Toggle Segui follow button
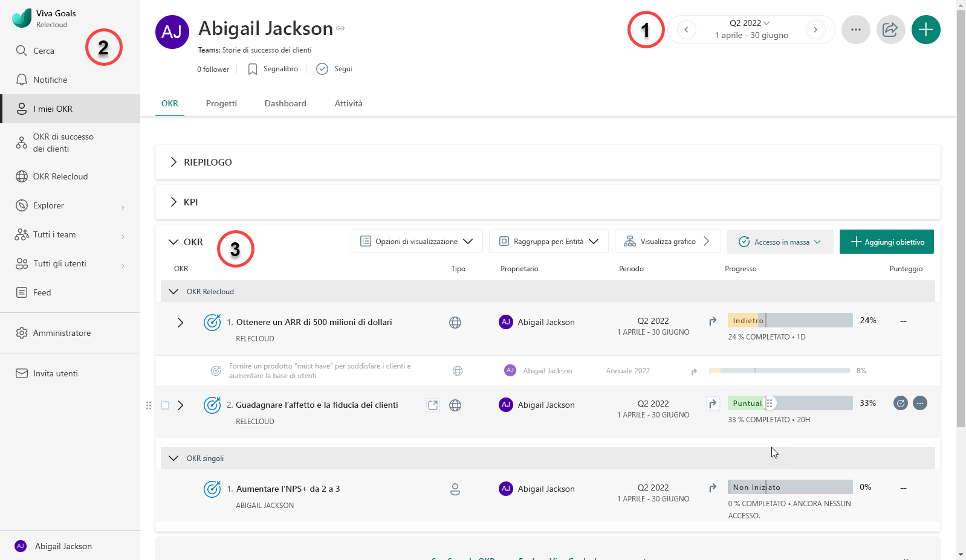This screenshot has height=560, width=966. coord(335,69)
